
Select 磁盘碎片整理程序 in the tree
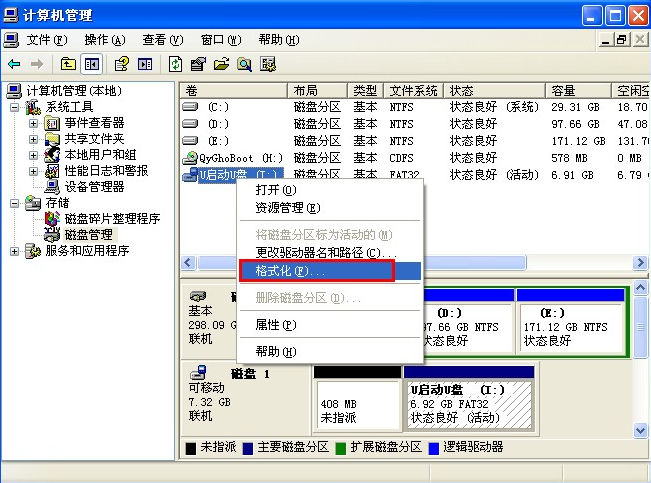111,218
